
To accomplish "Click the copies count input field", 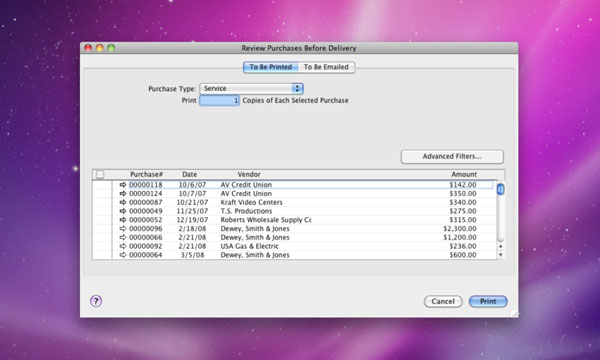I will pos(219,101).
